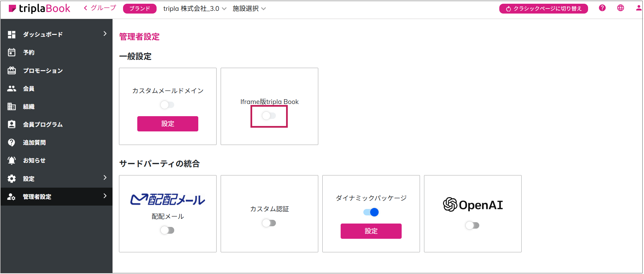Screen dimensions: 644x274
Task: Click the Notifications bell icon
Action: [x=12, y=161]
